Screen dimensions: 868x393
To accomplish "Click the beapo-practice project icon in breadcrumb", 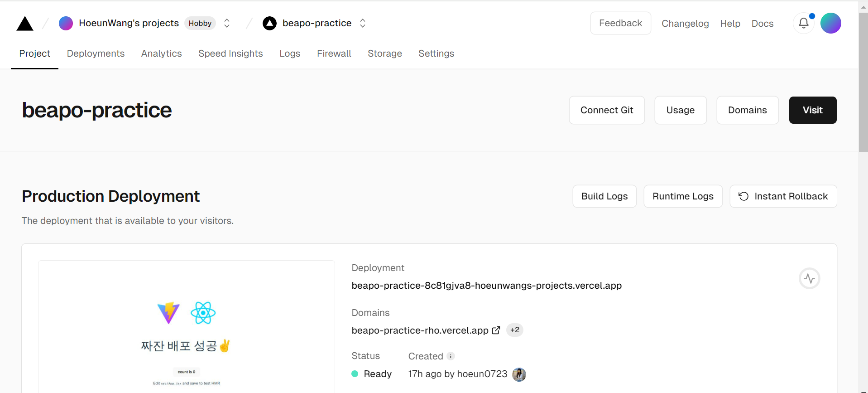I will pos(269,23).
